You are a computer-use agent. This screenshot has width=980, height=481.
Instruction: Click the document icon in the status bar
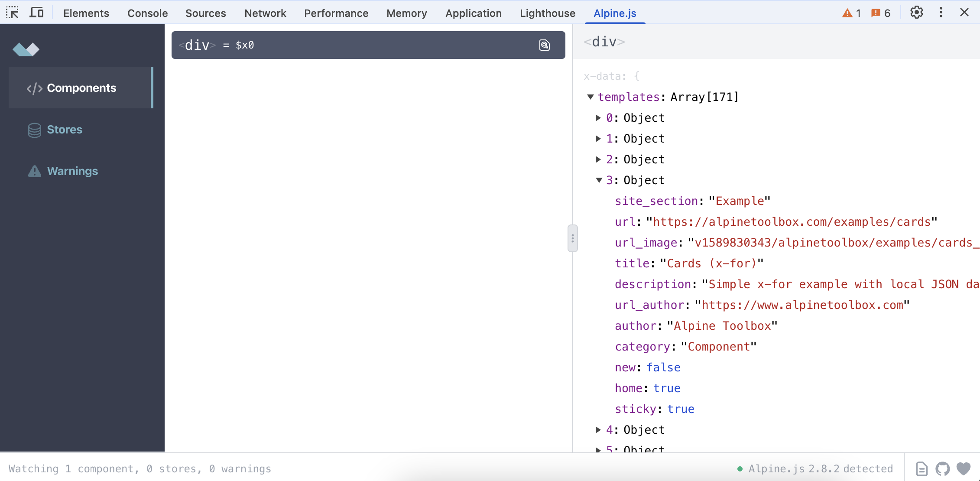(921, 468)
